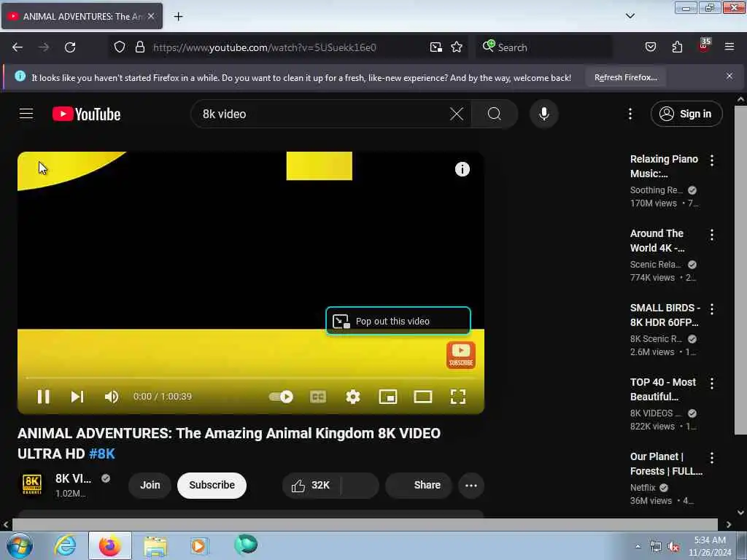Focus the YouTube search box
The height and width of the screenshot is (560, 747).
[x=324, y=114]
